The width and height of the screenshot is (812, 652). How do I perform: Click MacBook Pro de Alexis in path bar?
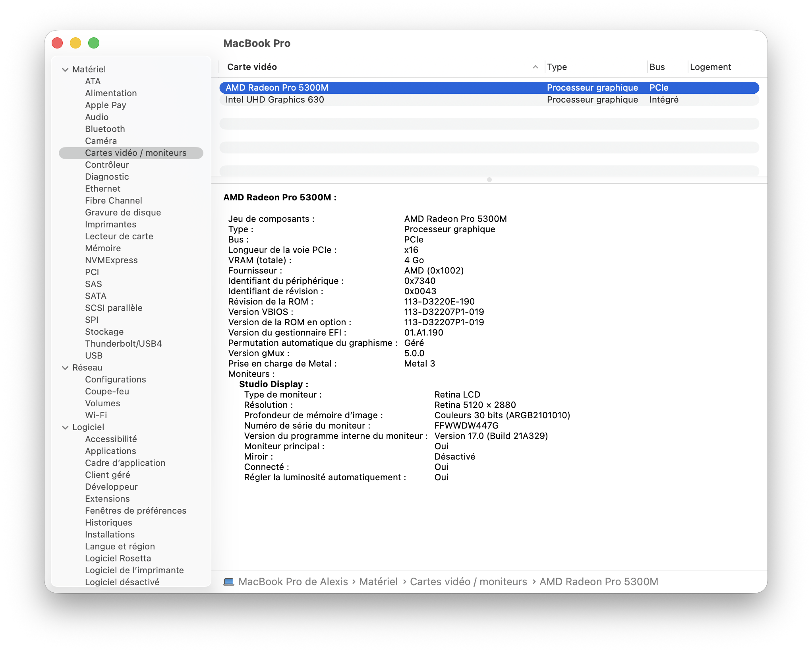click(x=293, y=582)
